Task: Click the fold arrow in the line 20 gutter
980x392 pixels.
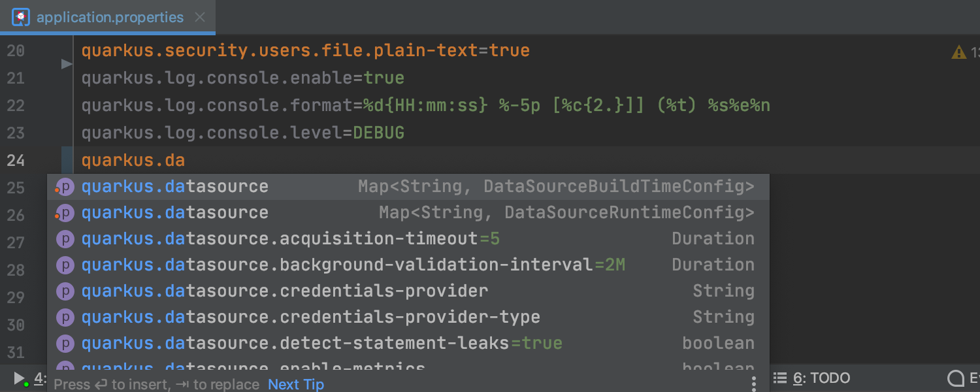Action: pos(66,64)
